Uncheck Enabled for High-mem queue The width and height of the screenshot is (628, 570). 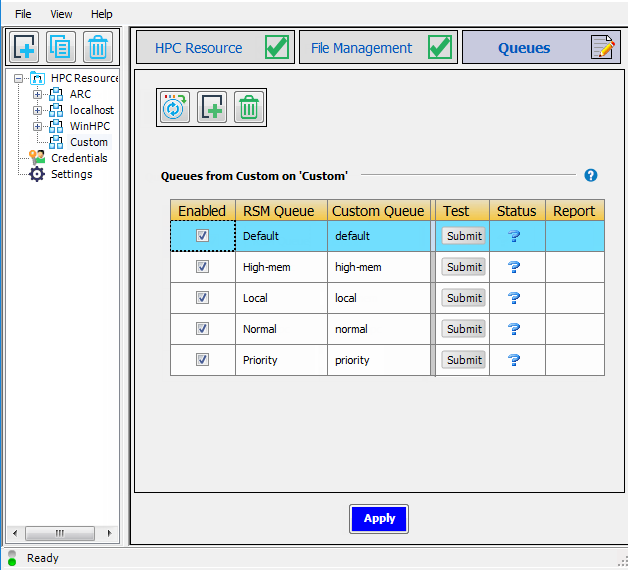click(202, 267)
